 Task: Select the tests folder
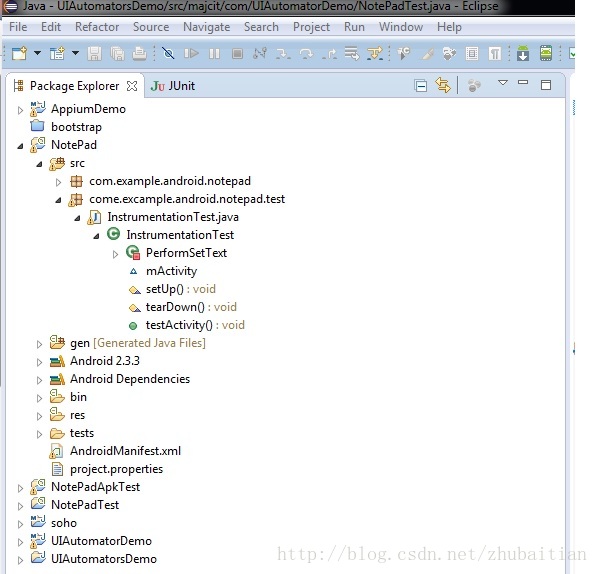[x=82, y=433]
